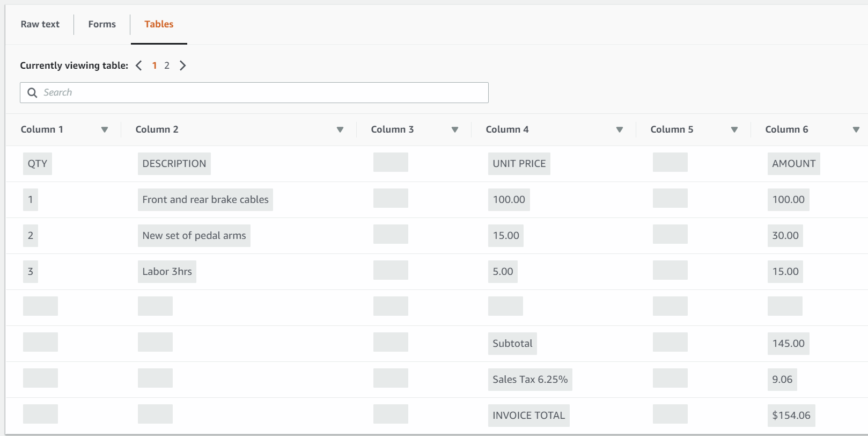Go to the next table arrow
The height and width of the screenshot is (436, 868).
click(183, 66)
